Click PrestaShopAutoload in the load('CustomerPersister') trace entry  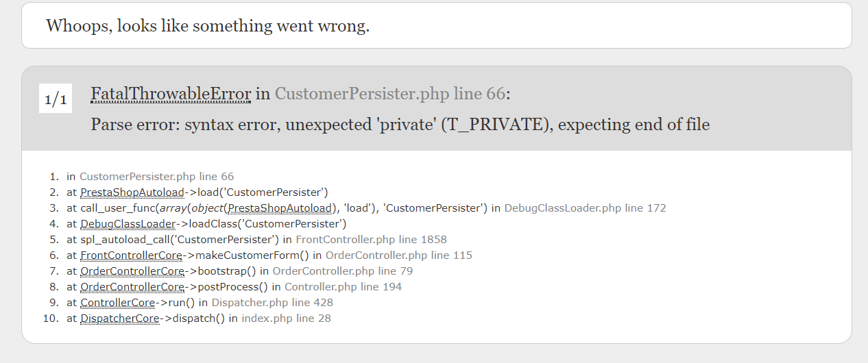pyautogui.click(x=132, y=192)
